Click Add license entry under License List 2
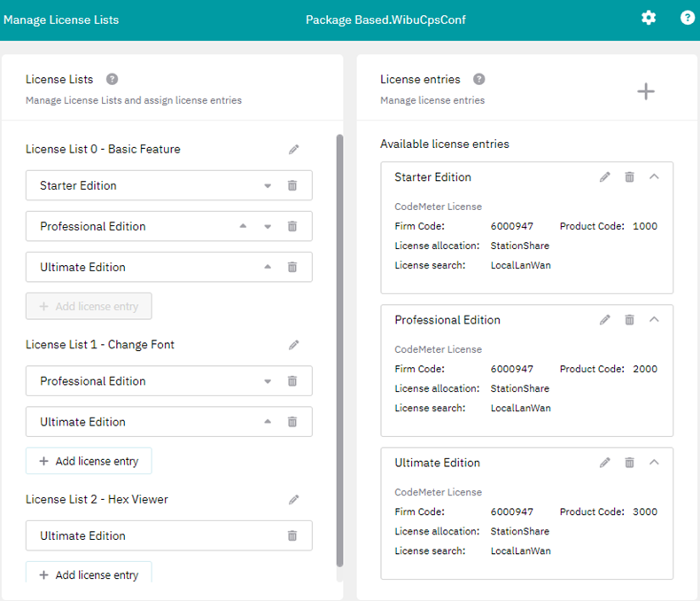Image resolution: width=700 pixels, height=601 pixels. [89, 574]
